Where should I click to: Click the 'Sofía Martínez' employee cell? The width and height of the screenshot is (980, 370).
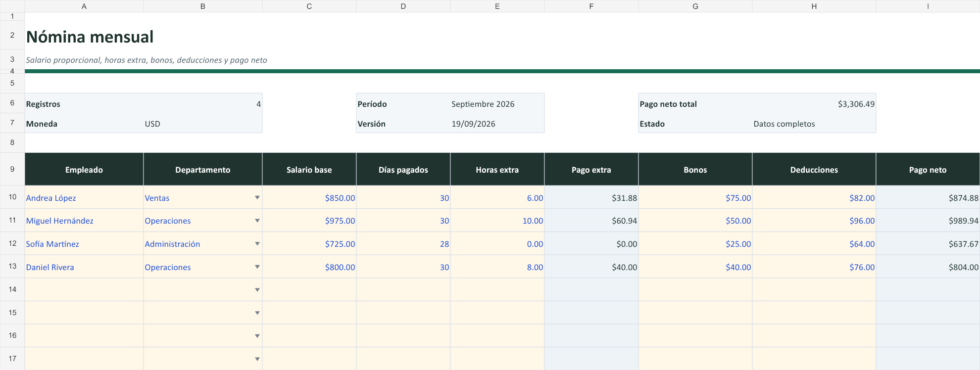point(84,243)
